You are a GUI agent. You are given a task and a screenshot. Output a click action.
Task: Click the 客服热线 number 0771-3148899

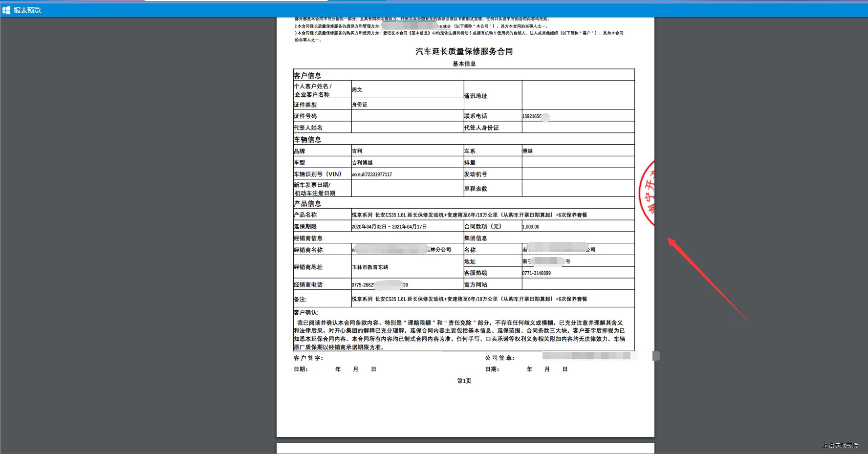click(536, 273)
